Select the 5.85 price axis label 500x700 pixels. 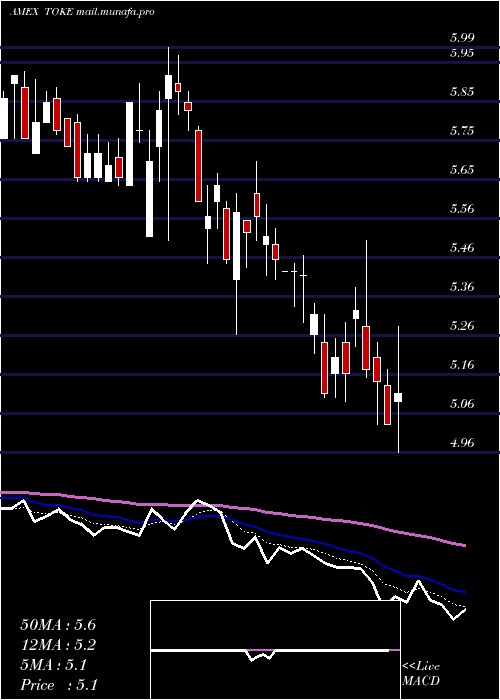[462, 92]
